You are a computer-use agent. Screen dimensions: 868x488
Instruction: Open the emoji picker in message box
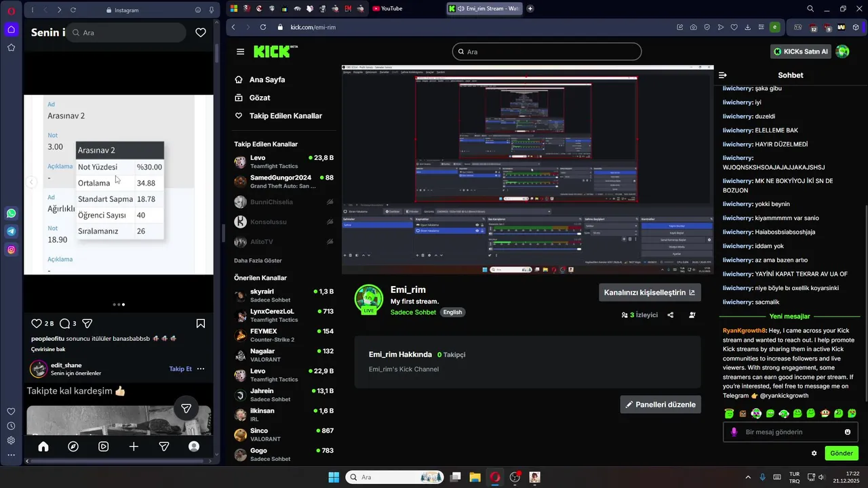848,432
